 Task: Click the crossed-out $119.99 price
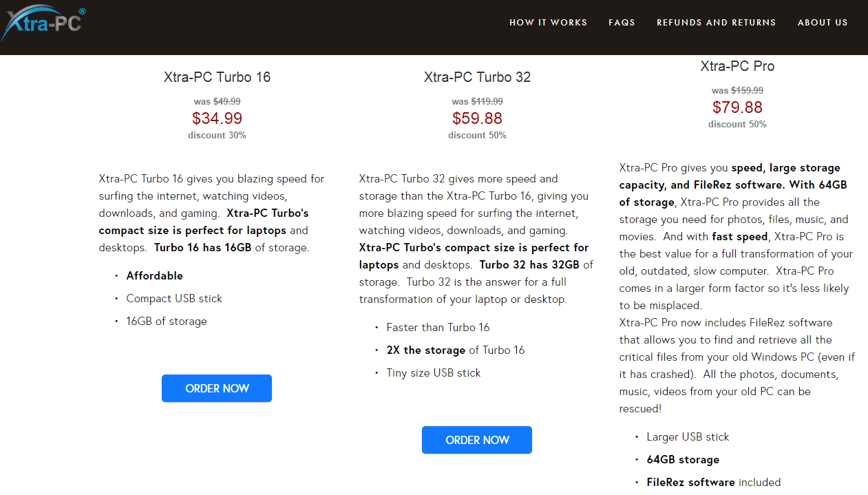pyautogui.click(x=487, y=101)
